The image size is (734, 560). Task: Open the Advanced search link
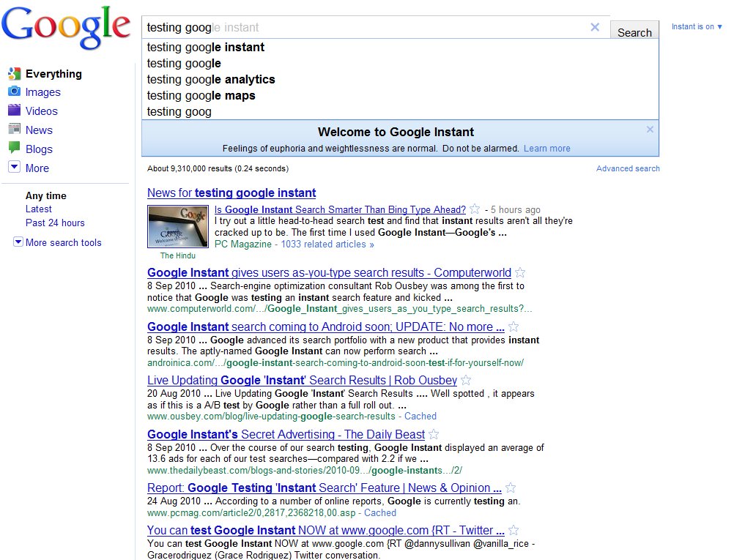(x=628, y=168)
